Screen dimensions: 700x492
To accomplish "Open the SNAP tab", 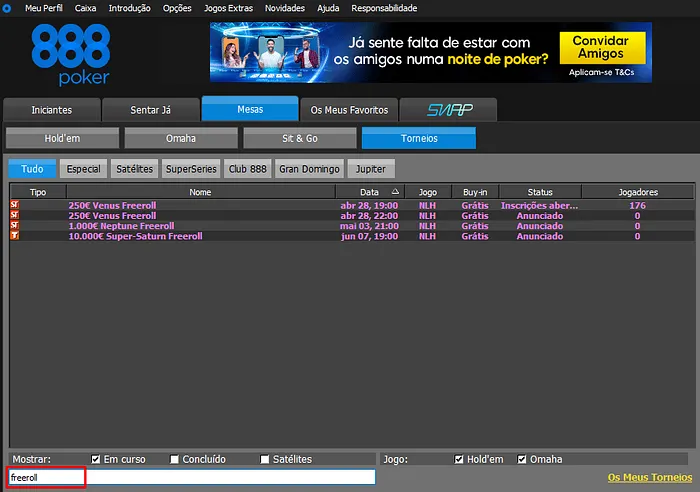I will tap(448, 110).
